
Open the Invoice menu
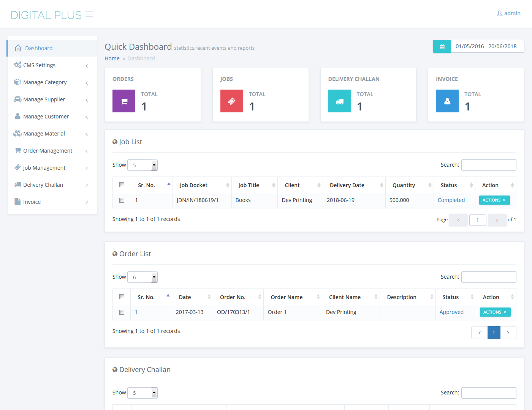(52, 202)
